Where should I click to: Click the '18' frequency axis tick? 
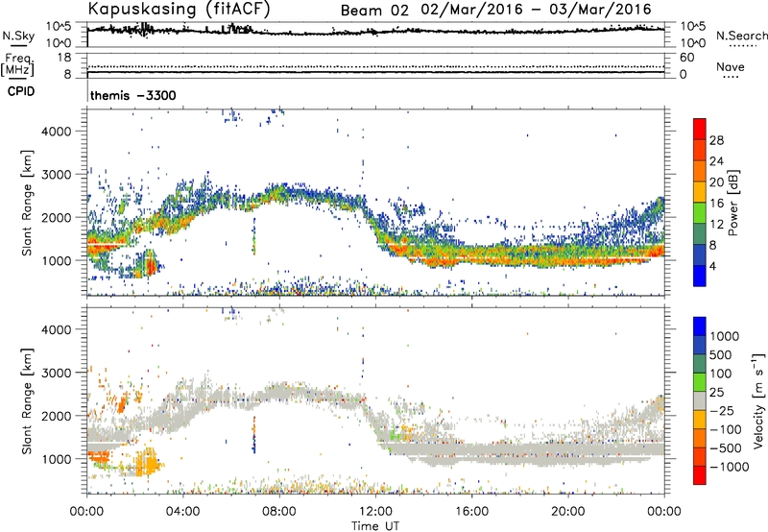64,58
